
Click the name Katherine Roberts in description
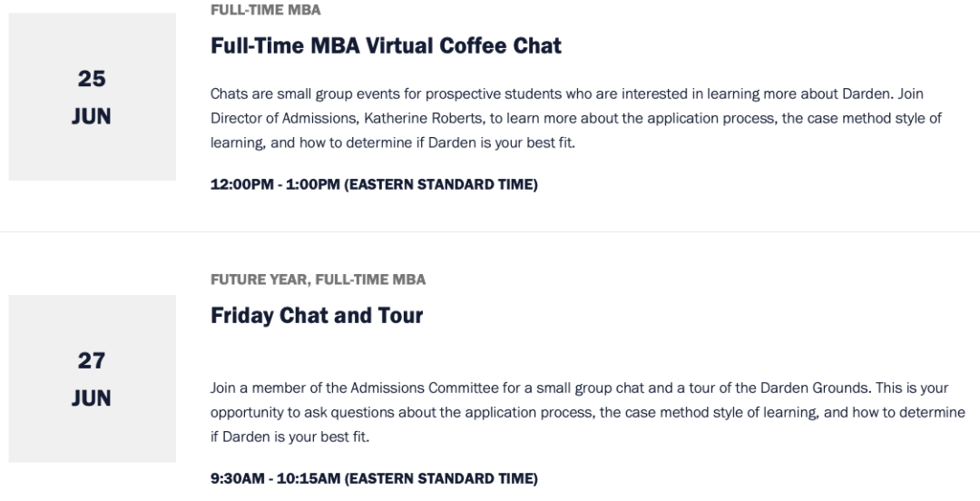tap(423, 118)
